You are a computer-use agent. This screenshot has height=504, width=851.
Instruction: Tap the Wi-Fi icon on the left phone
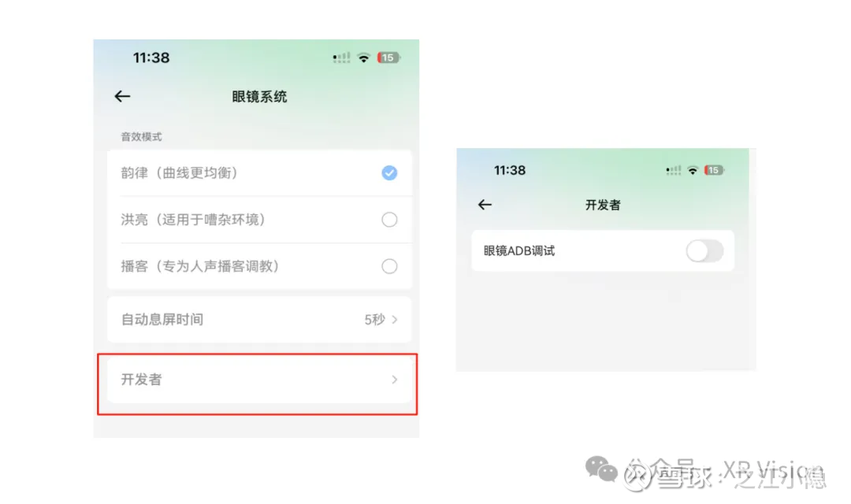363,57
